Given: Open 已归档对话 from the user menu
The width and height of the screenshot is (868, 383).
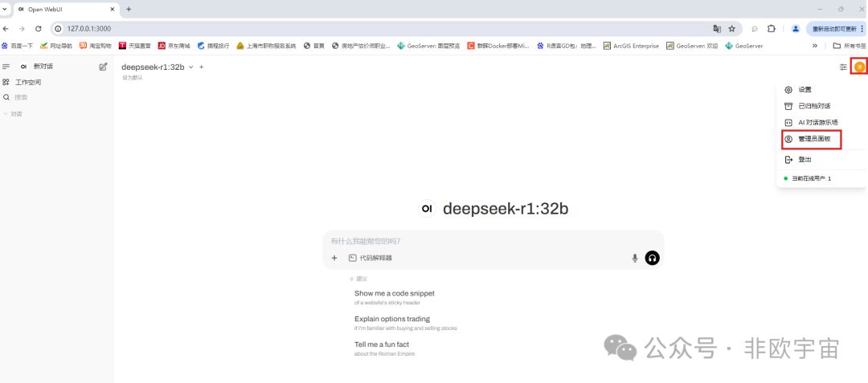Looking at the screenshot, I should point(821,106).
